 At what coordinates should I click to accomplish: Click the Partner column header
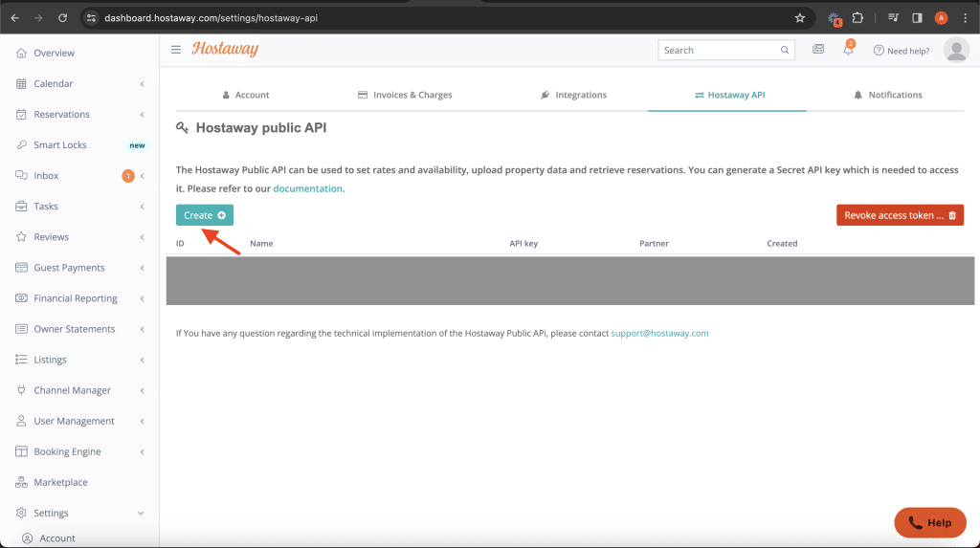(654, 243)
